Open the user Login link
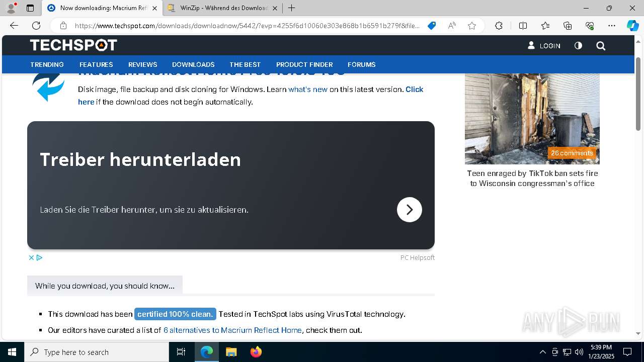Viewport: 644px width, 362px height. [544, 45]
